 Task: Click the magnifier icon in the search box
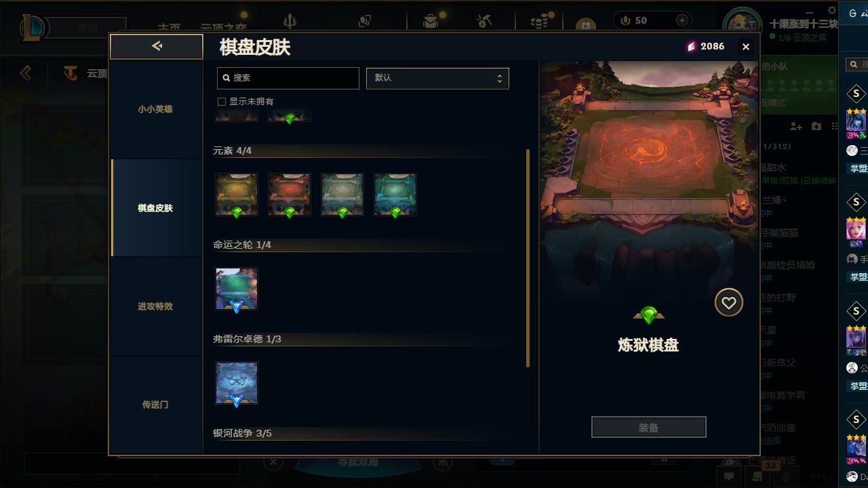[226, 78]
